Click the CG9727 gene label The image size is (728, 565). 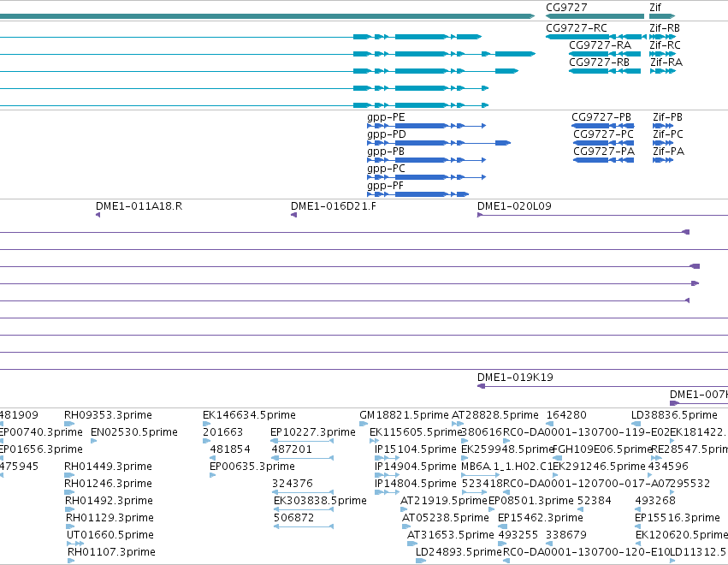(x=566, y=8)
